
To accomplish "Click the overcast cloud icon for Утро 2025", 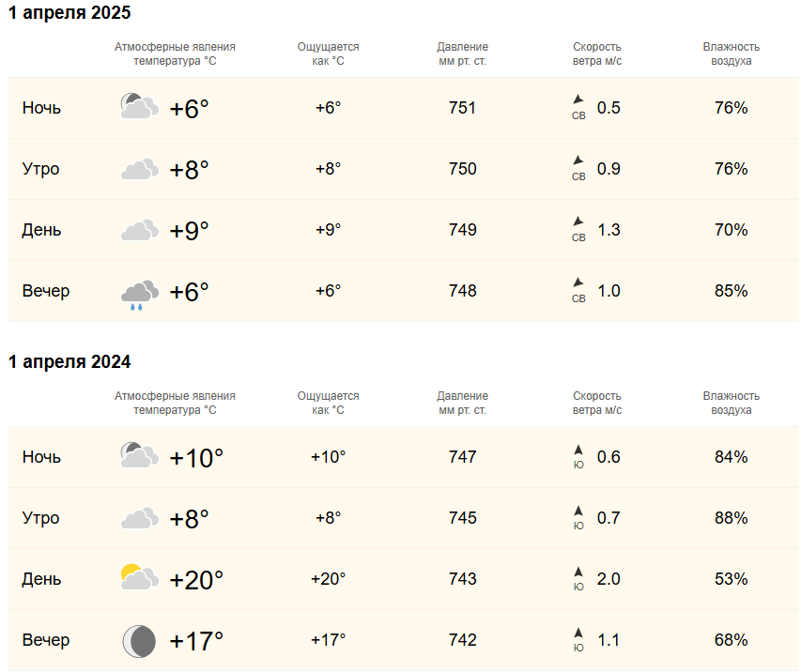I will 140,169.
